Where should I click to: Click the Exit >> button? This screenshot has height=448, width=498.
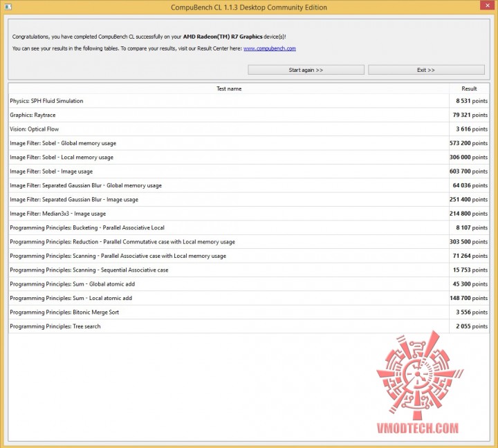pos(426,70)
